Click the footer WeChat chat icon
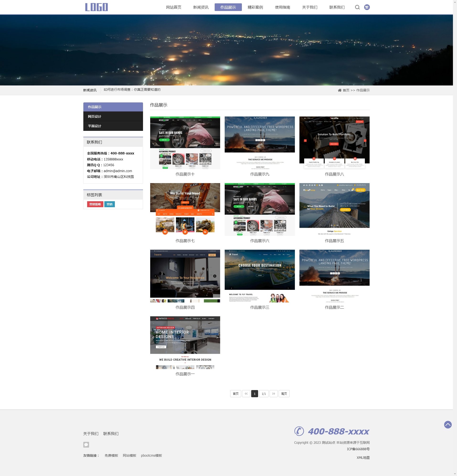 (86, 445)
